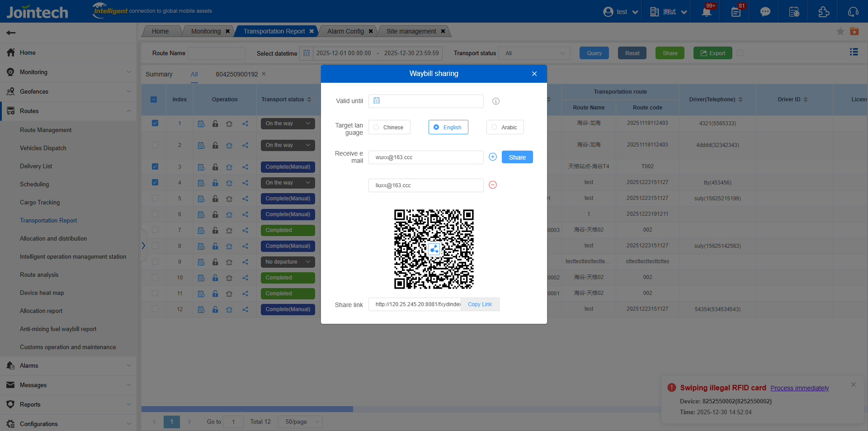Image resolution: width=868 pixels, height=431 pixels.
Task: Open the 50/page size dropdown
Action: pos(300,422)
